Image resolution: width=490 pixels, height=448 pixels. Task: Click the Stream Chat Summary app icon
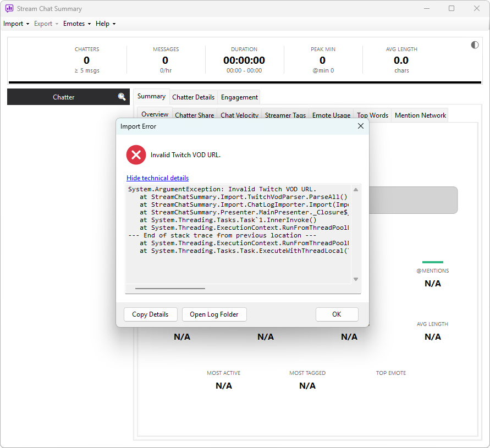tap(9, 8)
